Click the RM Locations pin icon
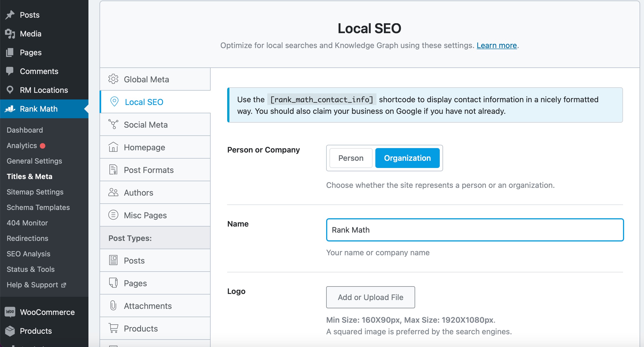644x347 pixels. coord(10,90)
